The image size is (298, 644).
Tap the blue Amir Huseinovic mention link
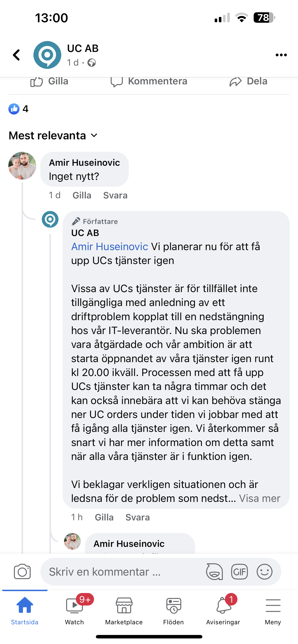pyautogui.click(x=110, y=246)
